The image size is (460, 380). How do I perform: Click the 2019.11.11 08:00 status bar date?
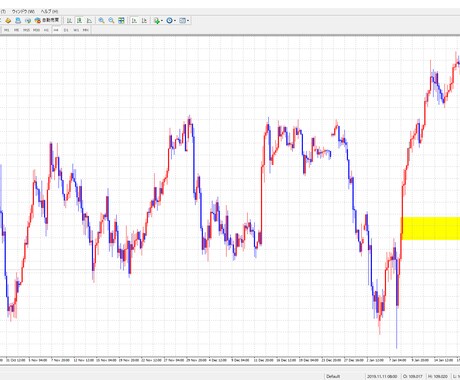tap(382, 377)
